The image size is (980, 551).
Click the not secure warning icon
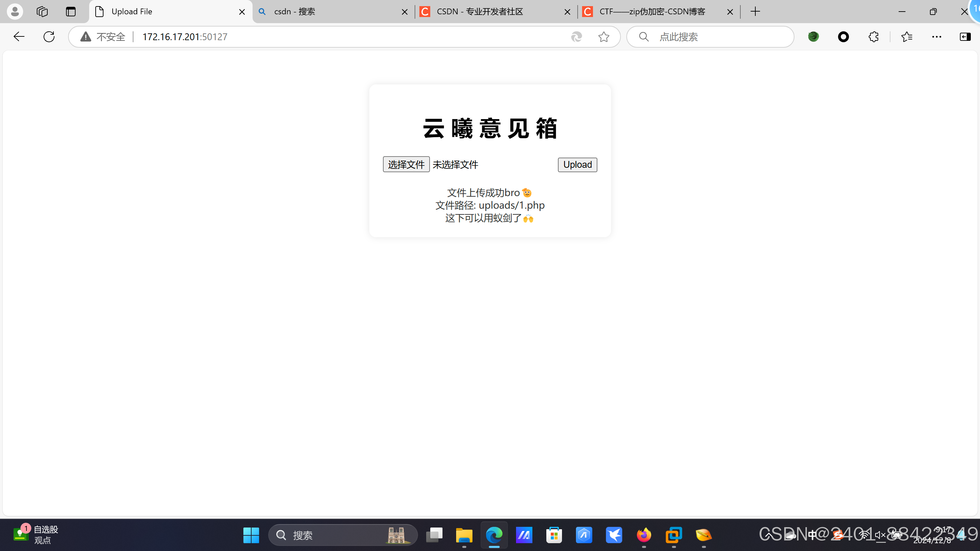(x=86, y=36)
